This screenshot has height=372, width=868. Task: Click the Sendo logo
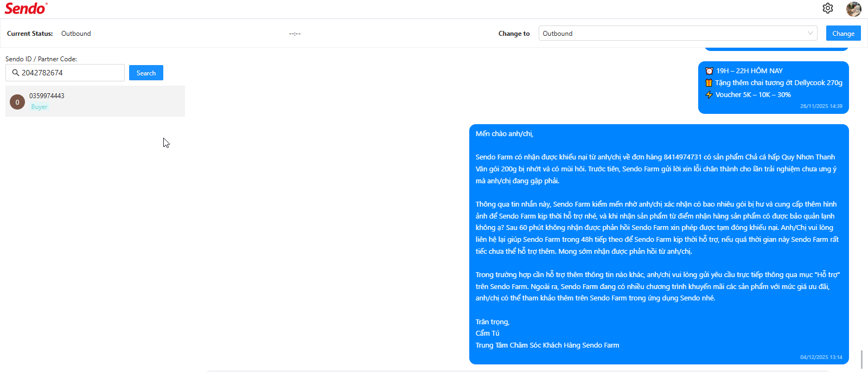pos(25,8)
